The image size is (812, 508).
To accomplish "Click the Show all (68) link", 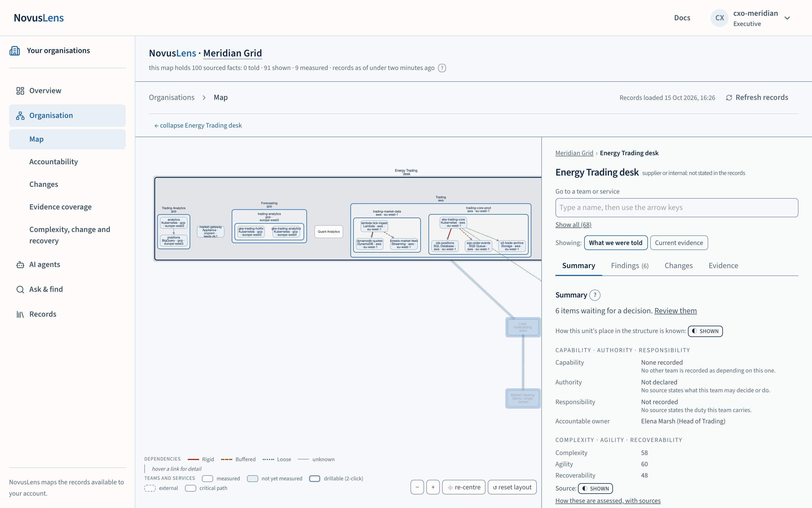I will (573, 224).
